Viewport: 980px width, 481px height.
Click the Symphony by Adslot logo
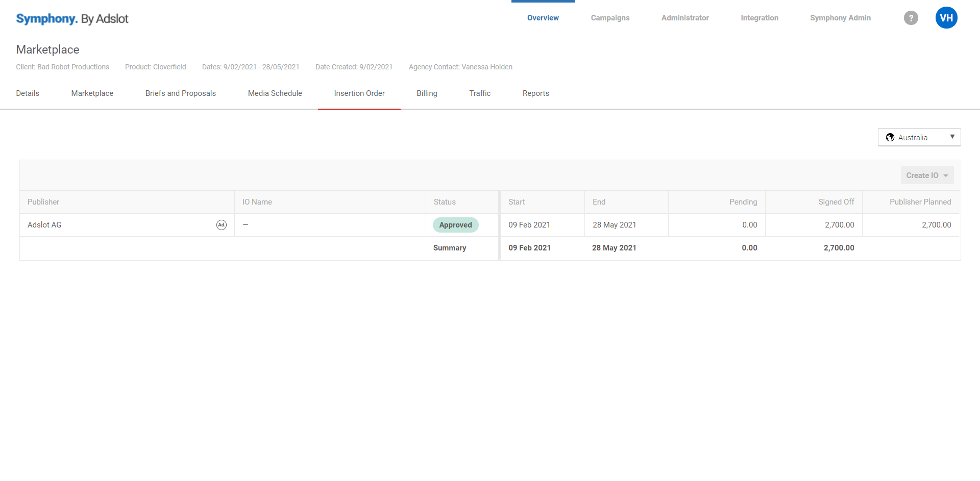(x=72, y=19)
